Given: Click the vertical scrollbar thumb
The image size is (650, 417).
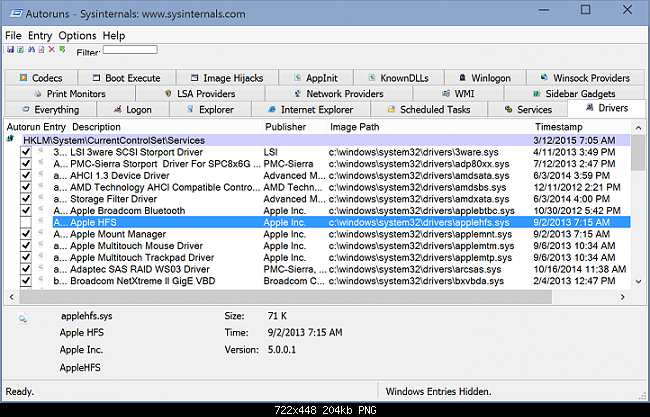Looking at the screenshot, I should pos(638,153).
